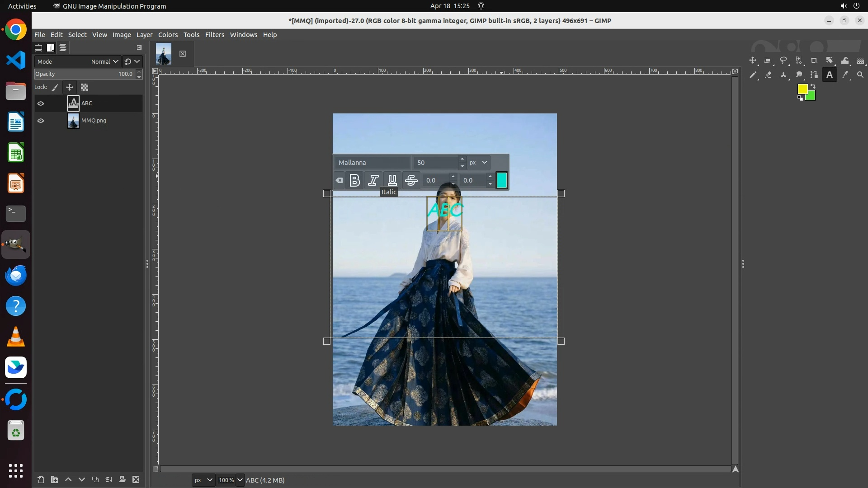The height and width of the screenshot is (488, 868).
Task: Select the Clone stamp tool
Action: pyautogui.click(x=783, y=75)
